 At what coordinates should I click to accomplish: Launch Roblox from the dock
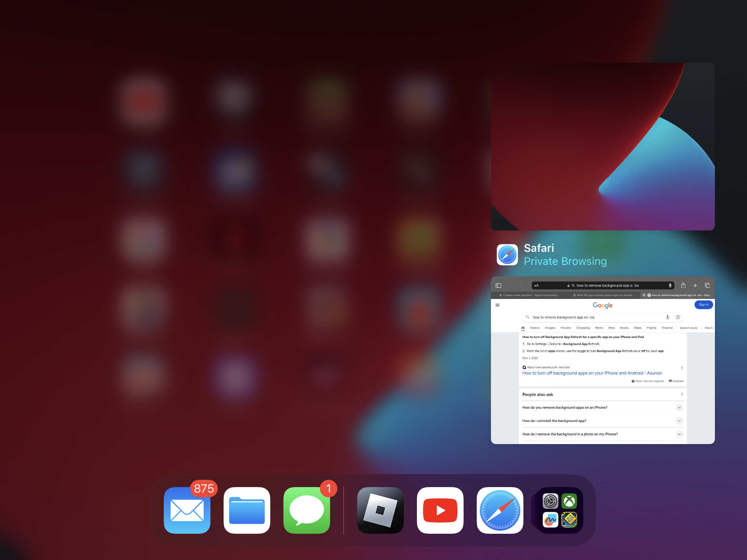(380, 510)
